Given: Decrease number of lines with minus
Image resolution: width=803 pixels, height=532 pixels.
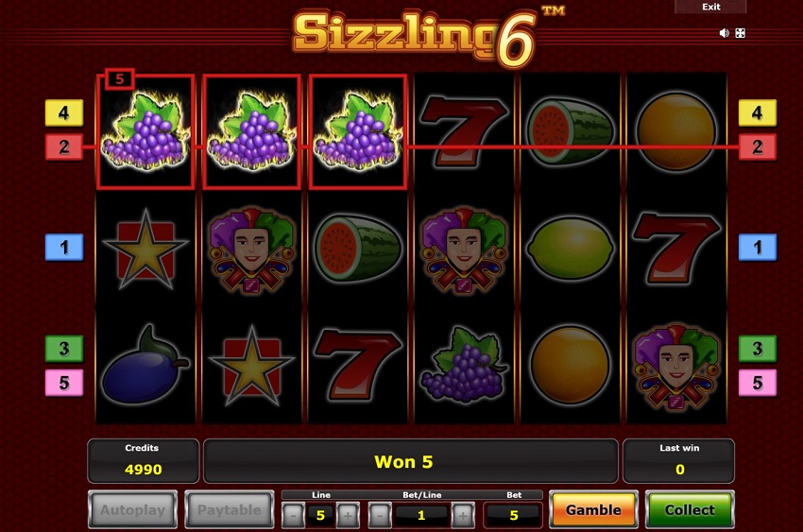Looking at the screenshot, I should [x=294, y=515].
